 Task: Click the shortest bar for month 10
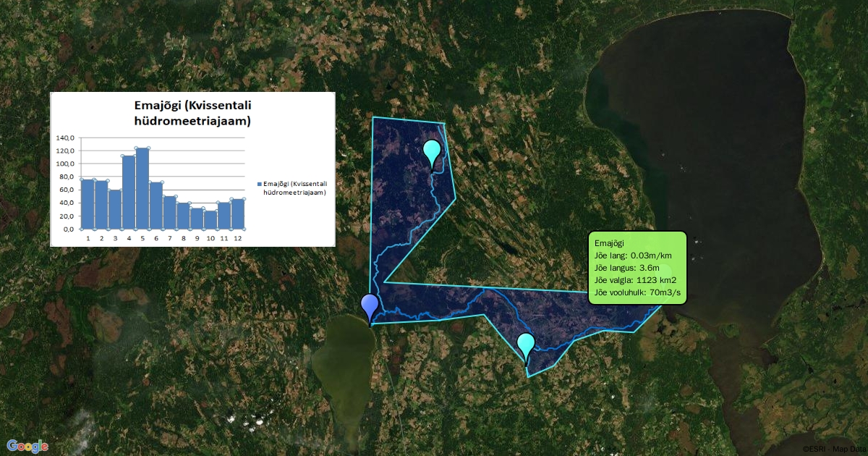point(210,219)
